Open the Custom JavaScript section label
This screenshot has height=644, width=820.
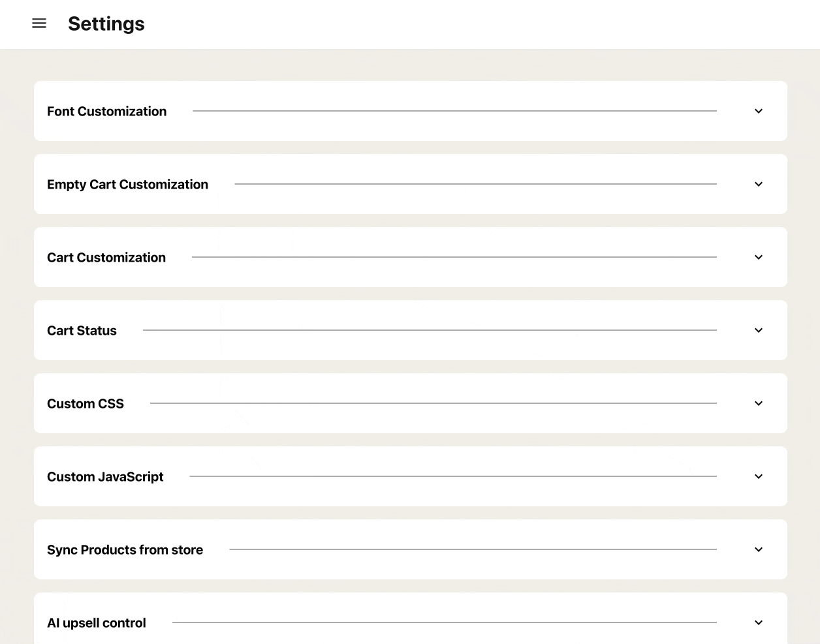click(x=105, y=477)
